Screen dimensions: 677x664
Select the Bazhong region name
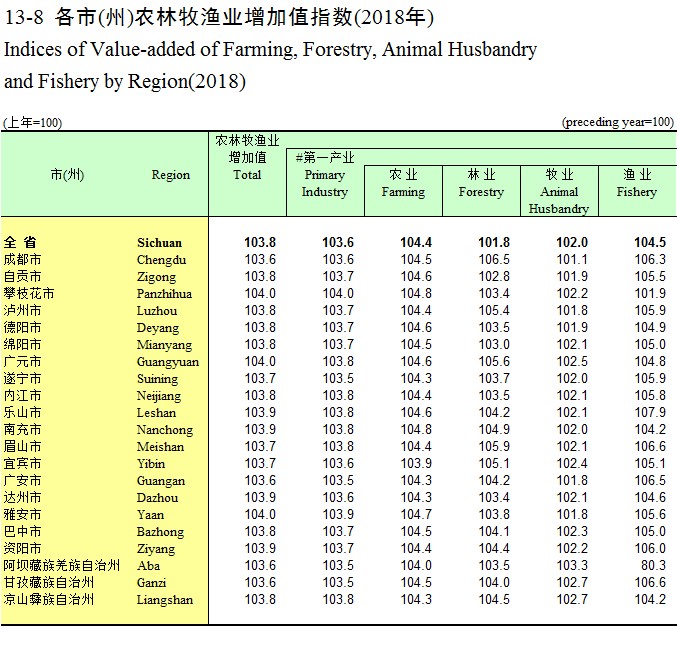point(160,532)
